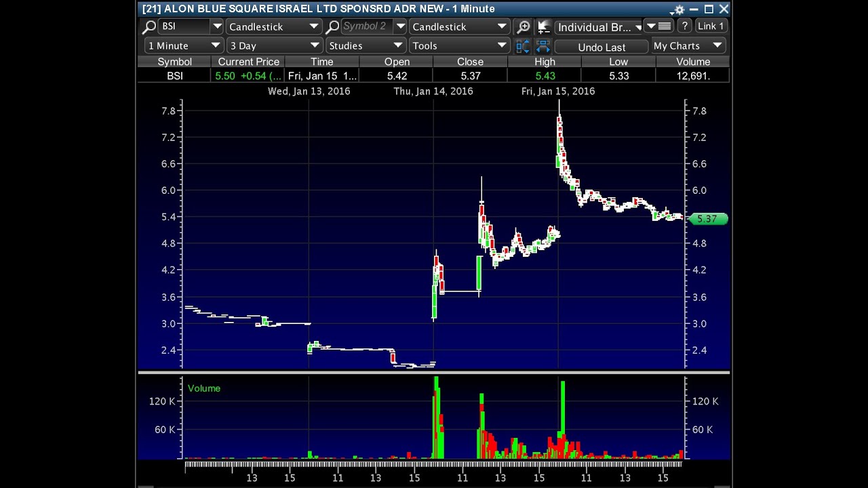Open second Candlestick chart type dropdown

tap(459, 26)
